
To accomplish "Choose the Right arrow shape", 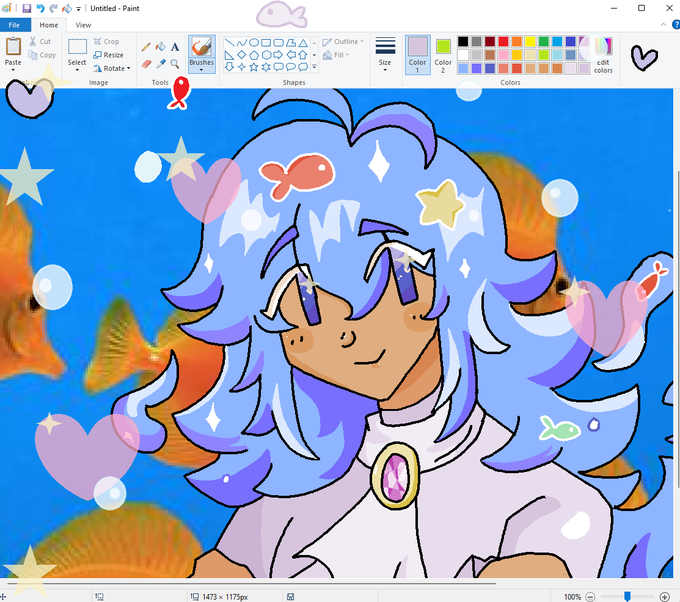I will tap(278, 55).
